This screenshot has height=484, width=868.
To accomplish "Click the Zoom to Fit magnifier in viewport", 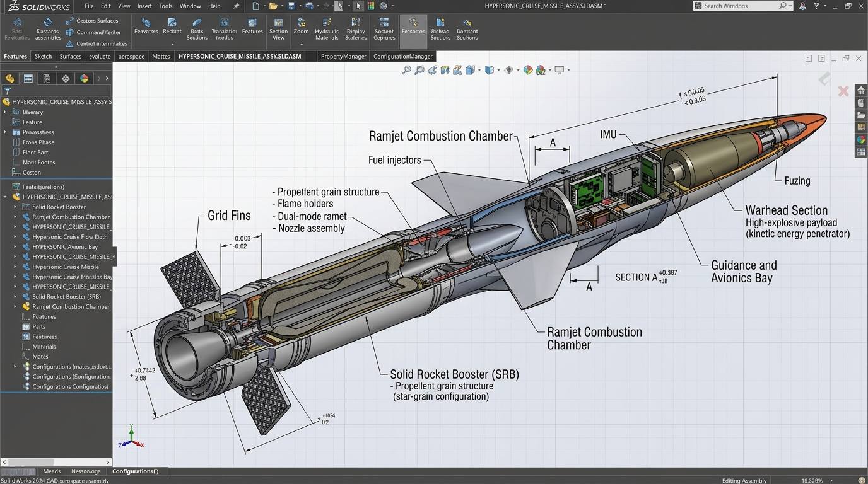I will [x=406, y=70].
